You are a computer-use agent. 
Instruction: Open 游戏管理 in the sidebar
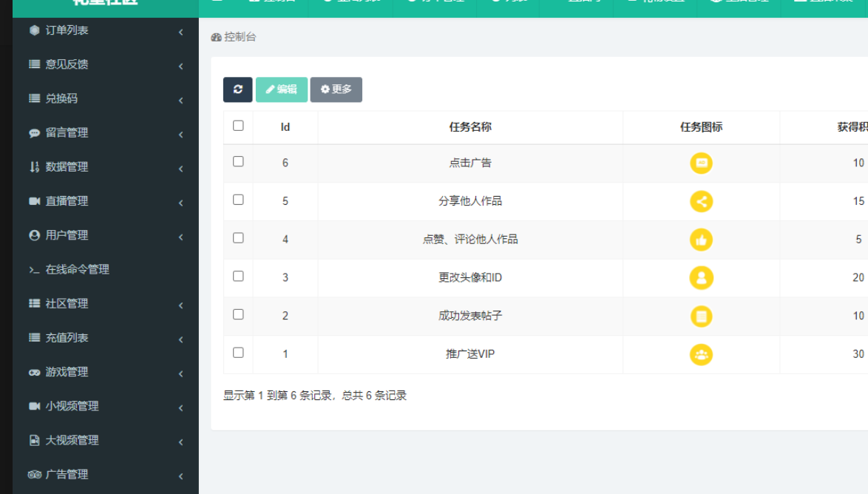coord(67,372)
